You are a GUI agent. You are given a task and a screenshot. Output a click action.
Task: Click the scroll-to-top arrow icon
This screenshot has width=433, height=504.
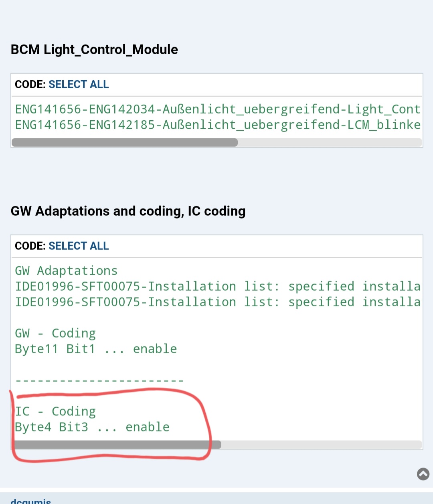tap(423, 474)
